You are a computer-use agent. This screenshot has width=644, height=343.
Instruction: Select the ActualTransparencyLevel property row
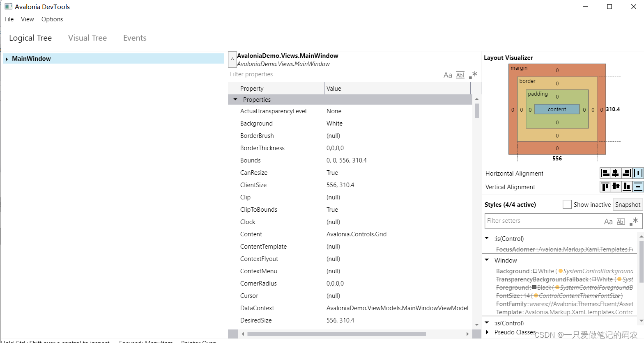pos(350,111)
